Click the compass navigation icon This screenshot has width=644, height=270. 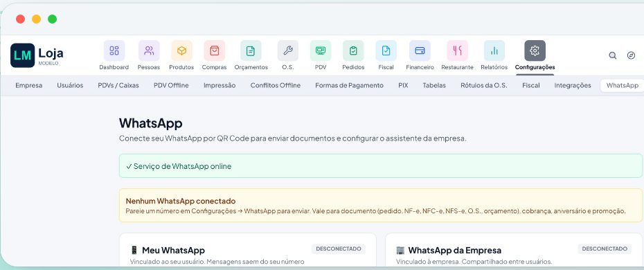tap(632, 55)
